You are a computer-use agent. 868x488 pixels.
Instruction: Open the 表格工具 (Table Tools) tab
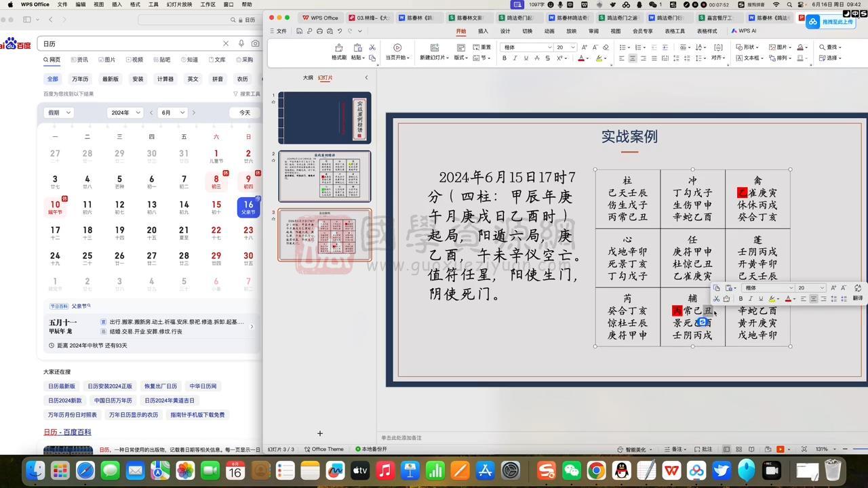click(675, 31)
